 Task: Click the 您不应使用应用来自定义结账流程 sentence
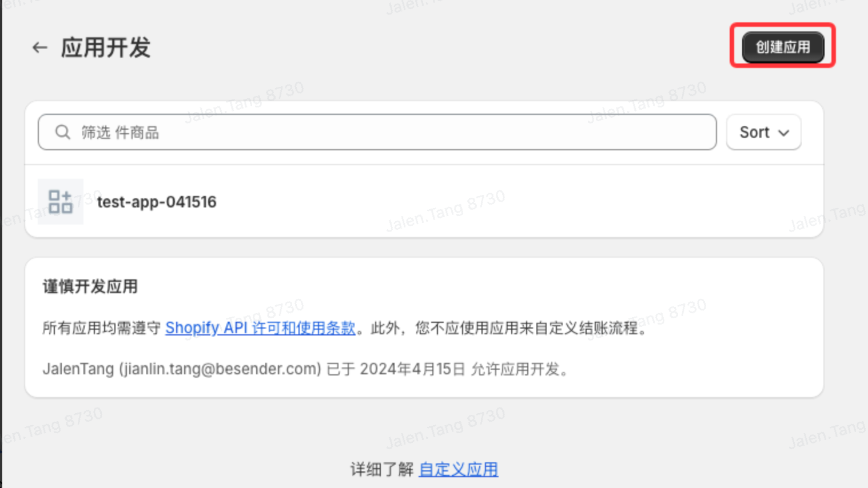(x=525, y=328)
